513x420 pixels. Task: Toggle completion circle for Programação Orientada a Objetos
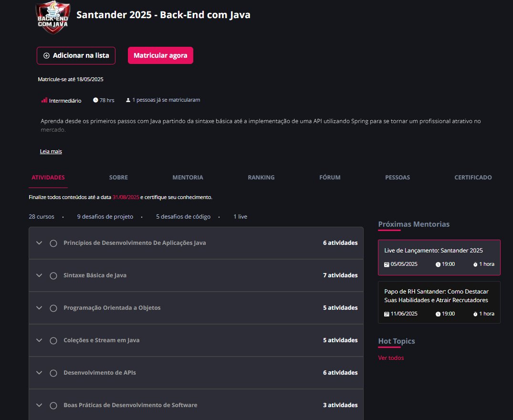53,308
